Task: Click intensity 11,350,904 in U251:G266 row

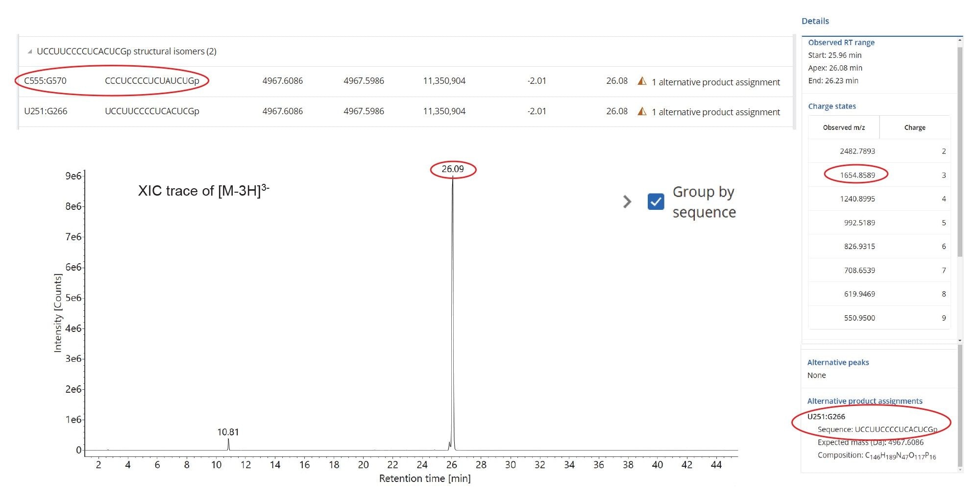Action: [444, 111]
